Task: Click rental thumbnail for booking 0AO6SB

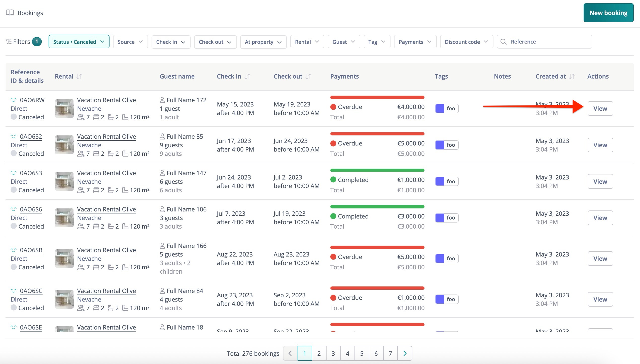Action: pyautogui.click(x=64, y=259)
